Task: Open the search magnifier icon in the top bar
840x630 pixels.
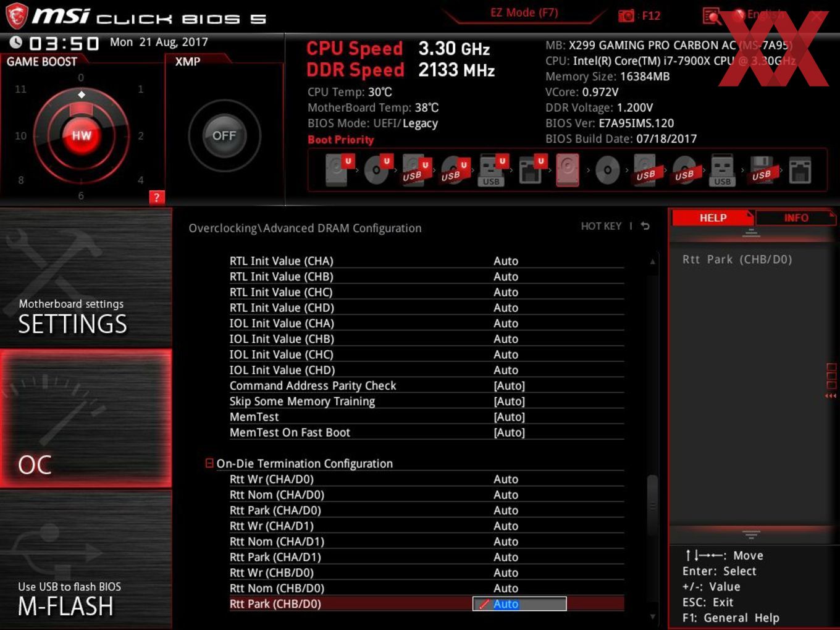Action: click(712, 16)
